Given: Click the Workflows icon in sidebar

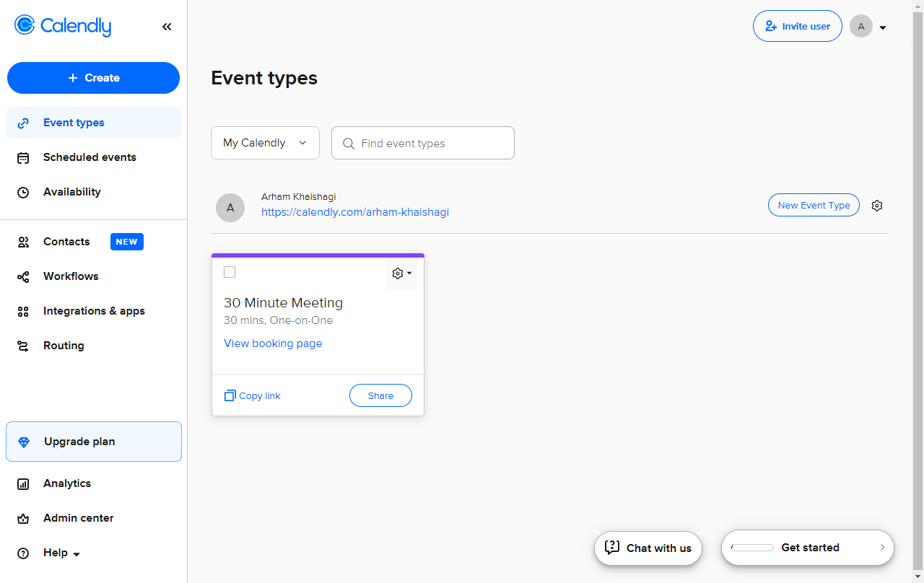Looking at the screenshot, I should (23, 277).
